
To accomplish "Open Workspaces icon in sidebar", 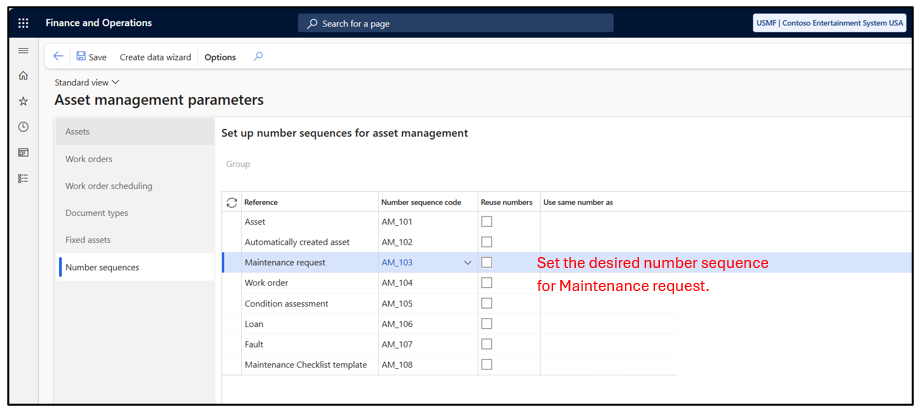I will [23, 153].
